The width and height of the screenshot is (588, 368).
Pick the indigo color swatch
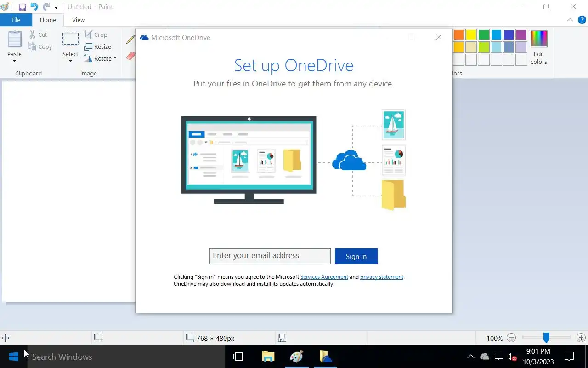509,35
